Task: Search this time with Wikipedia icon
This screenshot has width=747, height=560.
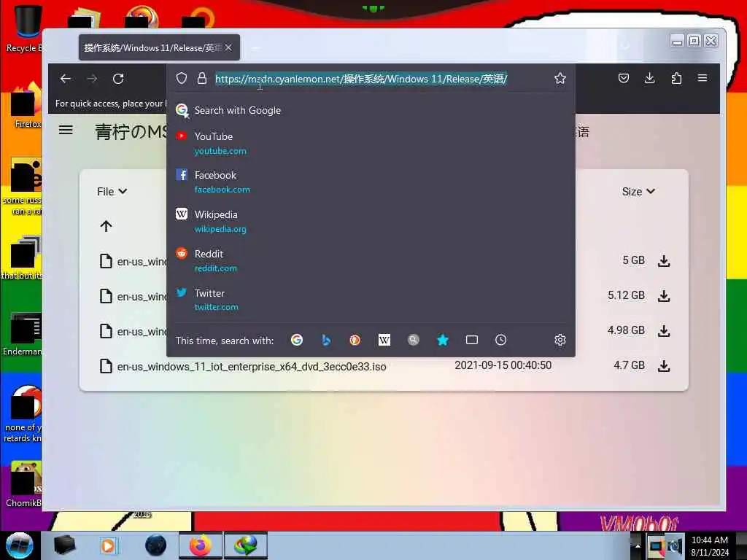Action: point(384,340)
